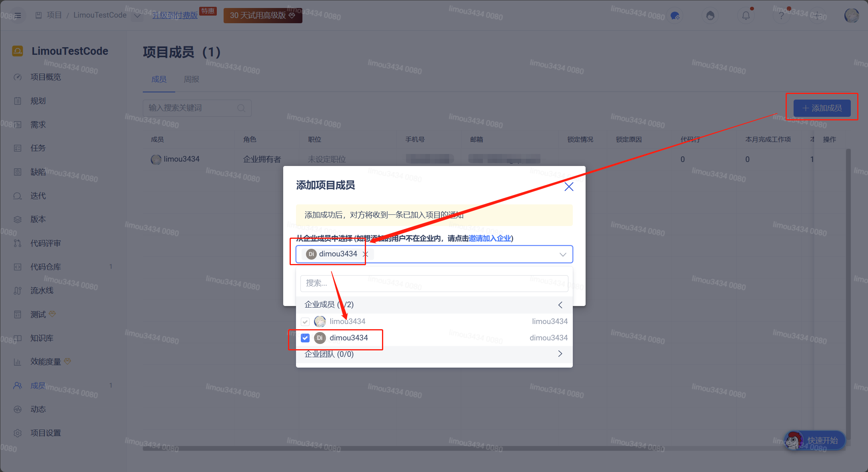Click the quick start mascot button
The width and height of the screenshot is (868, 472).
815,440
